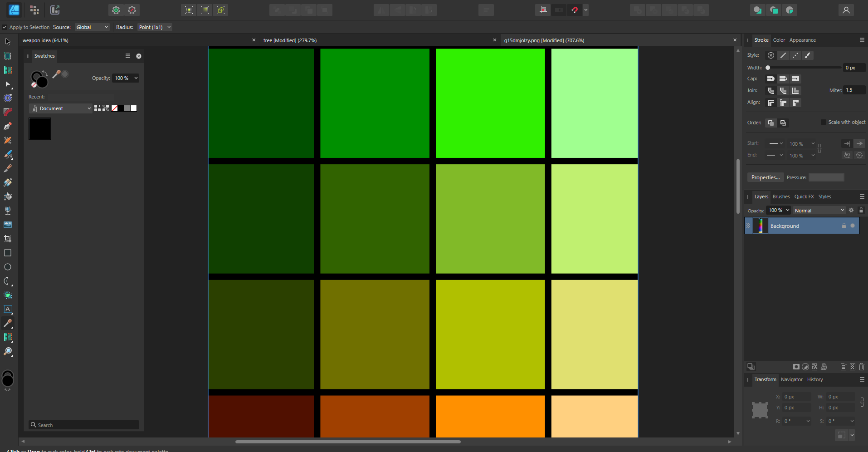Click the Properties... button
Viewport: 868px width, 452px height.
pos(765,177)
